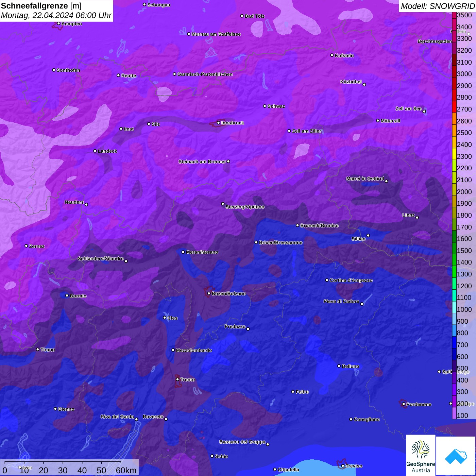Viewport: 476px width, 476px height.
Task: Click the Silz label
Action: 156,124
